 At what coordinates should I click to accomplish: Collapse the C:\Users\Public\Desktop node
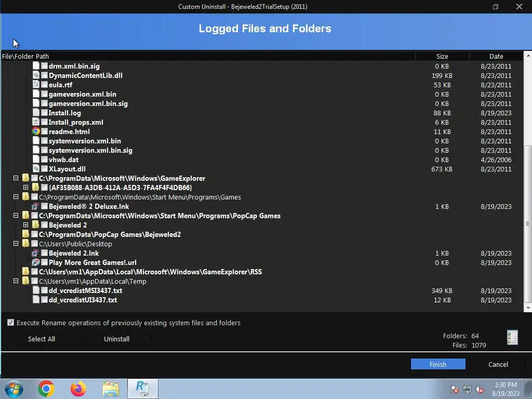pos(16,243)
